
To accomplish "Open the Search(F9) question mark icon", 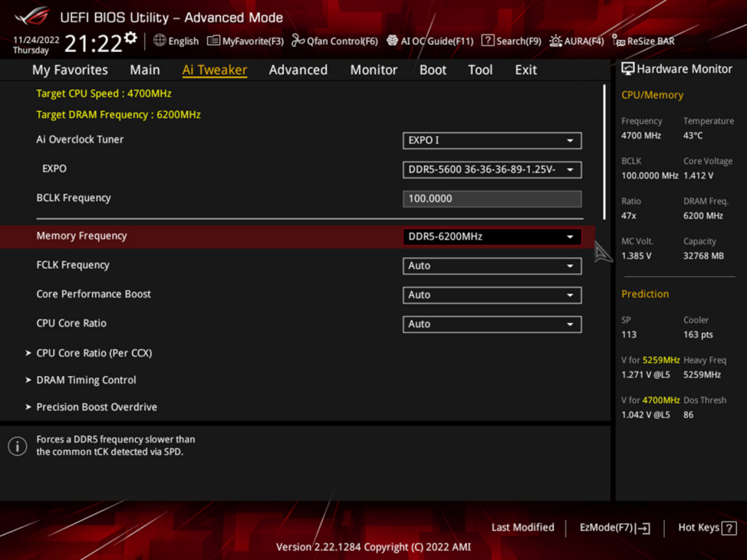I will click(488, 41).
